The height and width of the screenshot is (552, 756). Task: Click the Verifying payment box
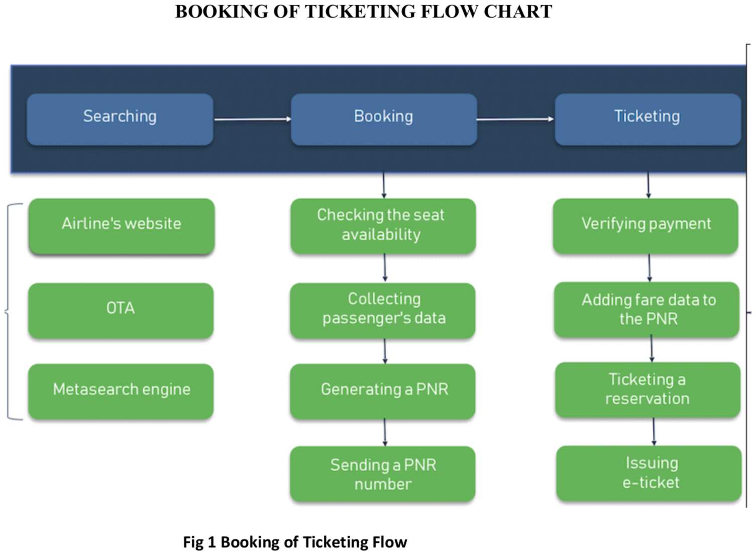point(645,226)
